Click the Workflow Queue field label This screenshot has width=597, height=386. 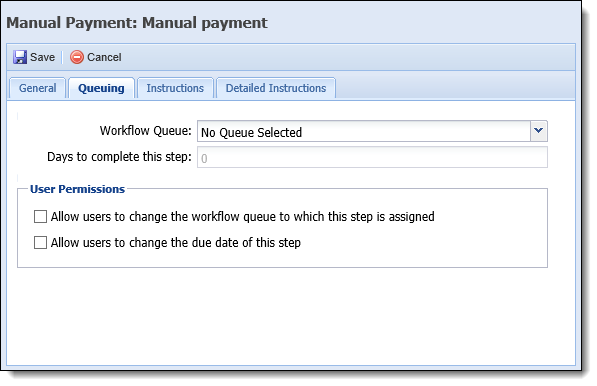tap(145, 131)
